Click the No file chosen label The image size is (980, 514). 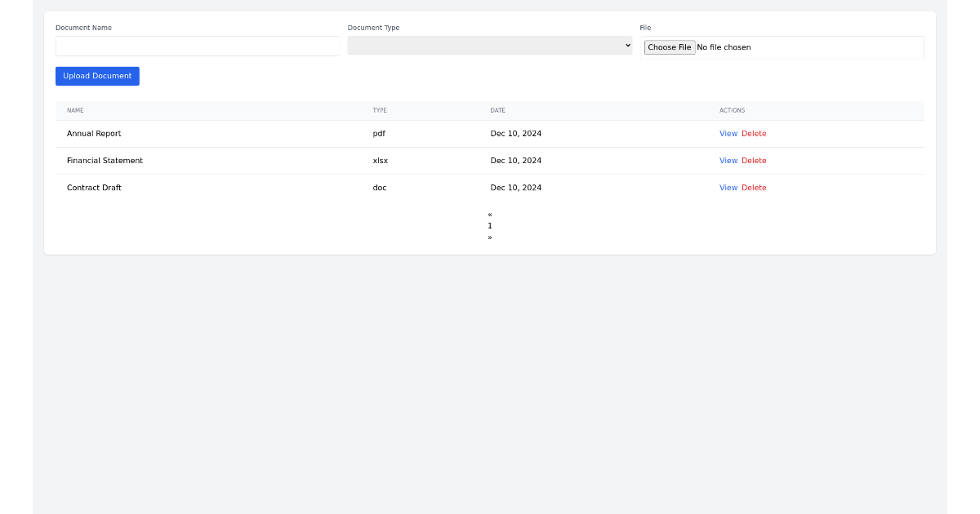724,47
